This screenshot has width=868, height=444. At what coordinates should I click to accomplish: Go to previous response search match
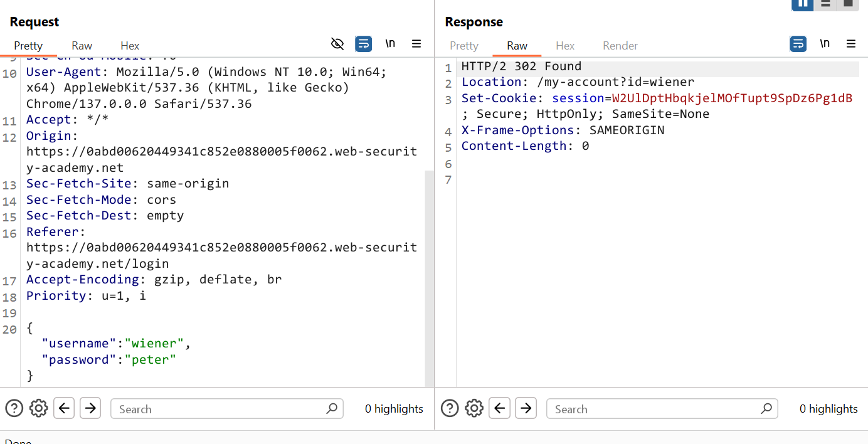pyautogui.click(x=499, y=408)
